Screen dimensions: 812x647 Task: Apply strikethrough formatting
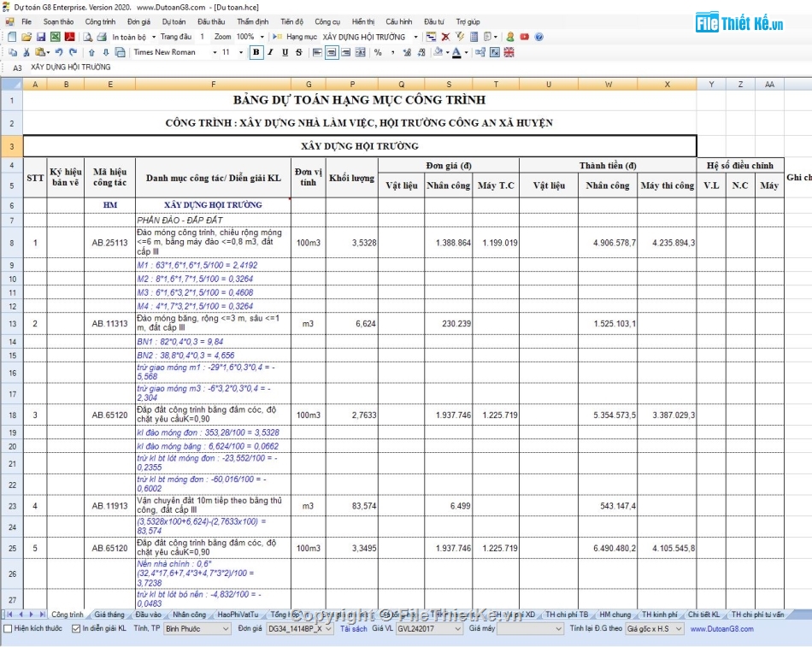point(299,52)
